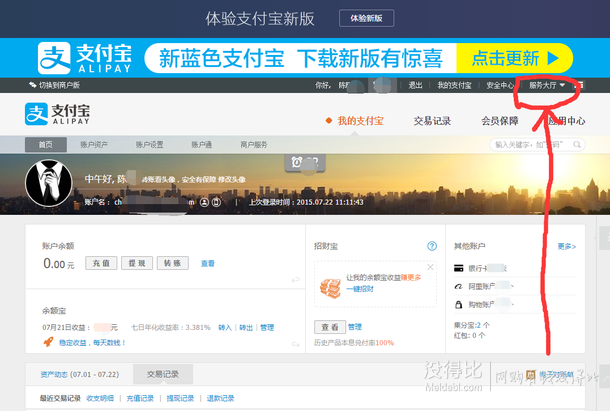Click the rocket icon beside 稳定收益
Screen dimensions: 610x411
point(48,342)
